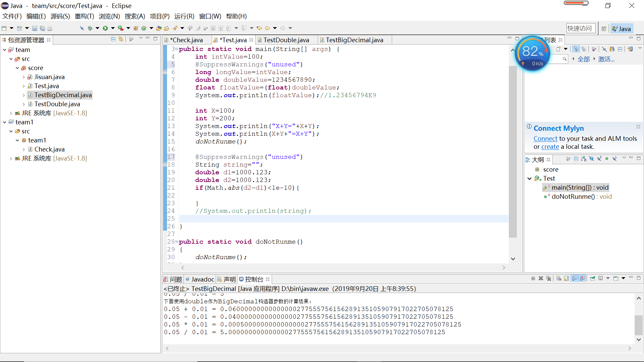Click the Save (floppy disk) toolbar icon
644x362 pixels.
pos(35,28)
